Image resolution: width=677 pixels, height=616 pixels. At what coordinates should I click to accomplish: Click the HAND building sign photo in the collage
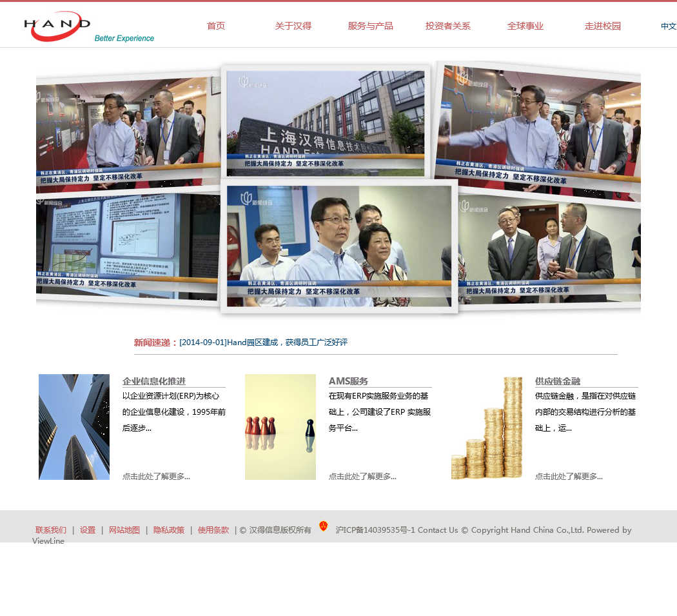pos(326,123)
